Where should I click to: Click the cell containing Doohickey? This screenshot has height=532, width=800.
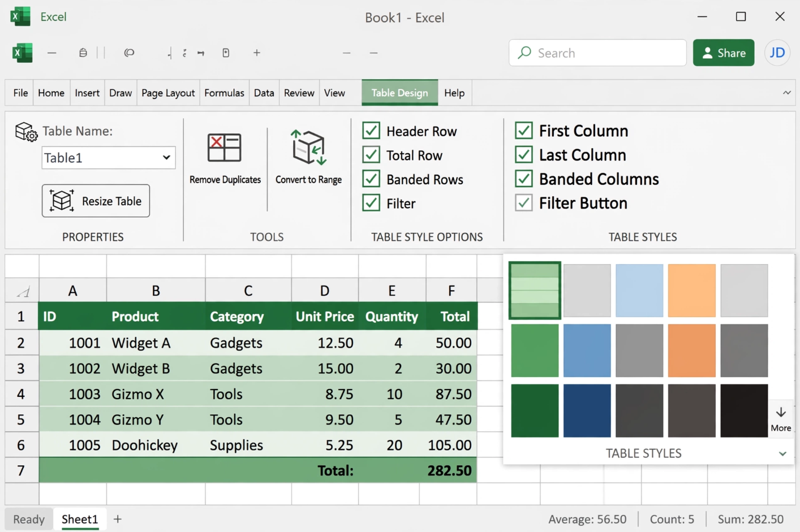(x=156, y=445)
